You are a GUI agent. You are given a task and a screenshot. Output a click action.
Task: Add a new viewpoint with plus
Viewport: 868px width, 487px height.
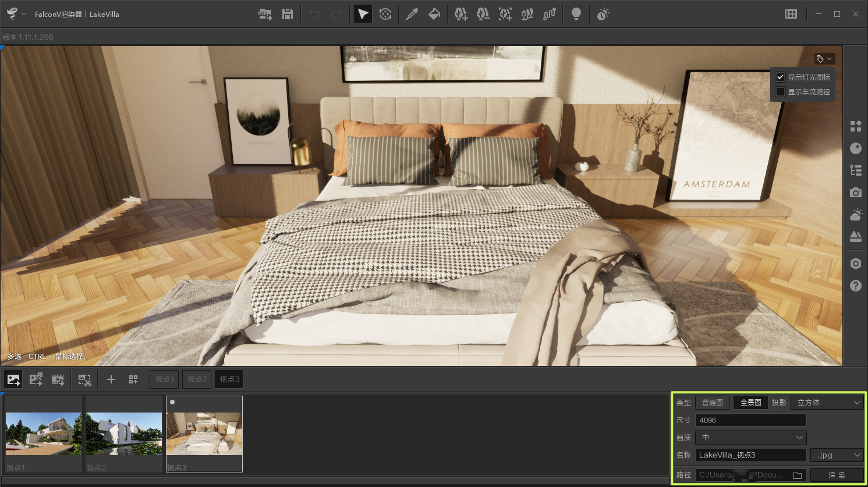[x=111, y=379]
